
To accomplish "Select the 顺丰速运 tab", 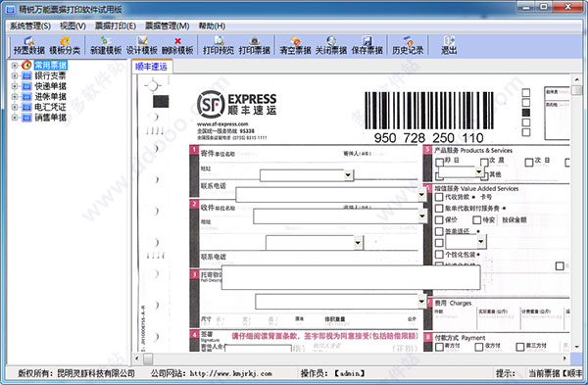I will coord(151,67).
